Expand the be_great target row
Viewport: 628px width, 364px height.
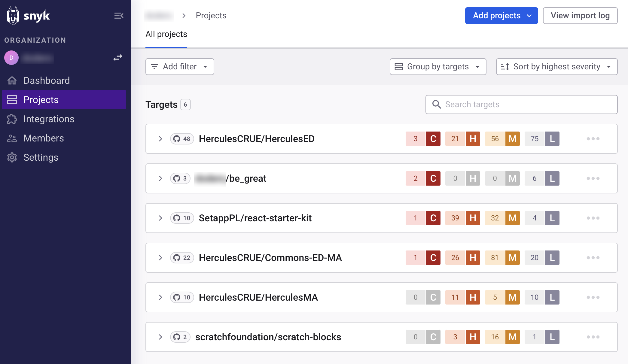tap(160, 178)
